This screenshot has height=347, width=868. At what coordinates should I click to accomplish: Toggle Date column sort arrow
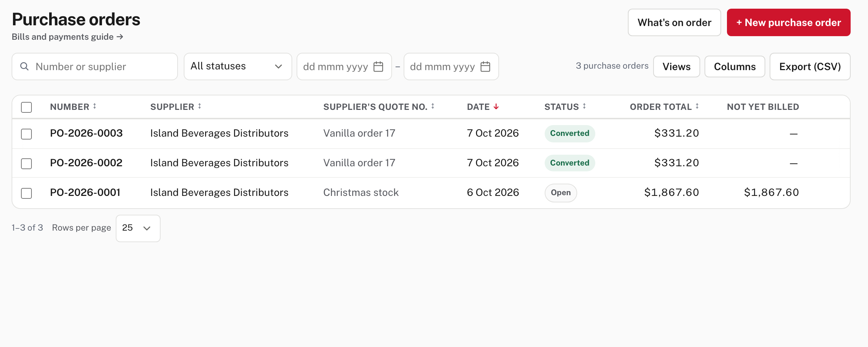496,107
